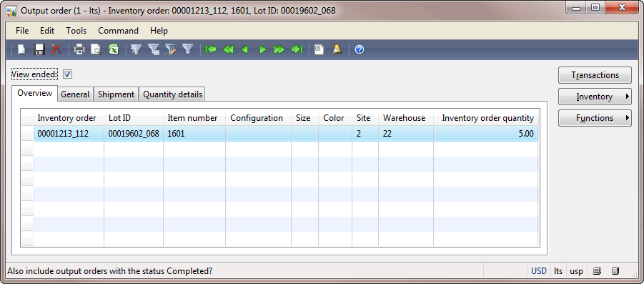This screenshot has width=644, height=284.
Task: Select the Overview tab
Action: point(34,93)
